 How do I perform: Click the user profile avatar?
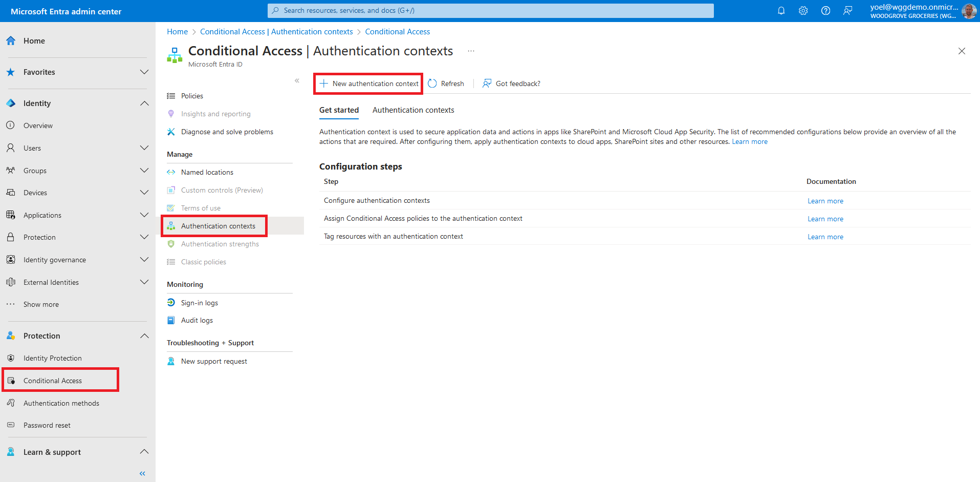[969, 11]
